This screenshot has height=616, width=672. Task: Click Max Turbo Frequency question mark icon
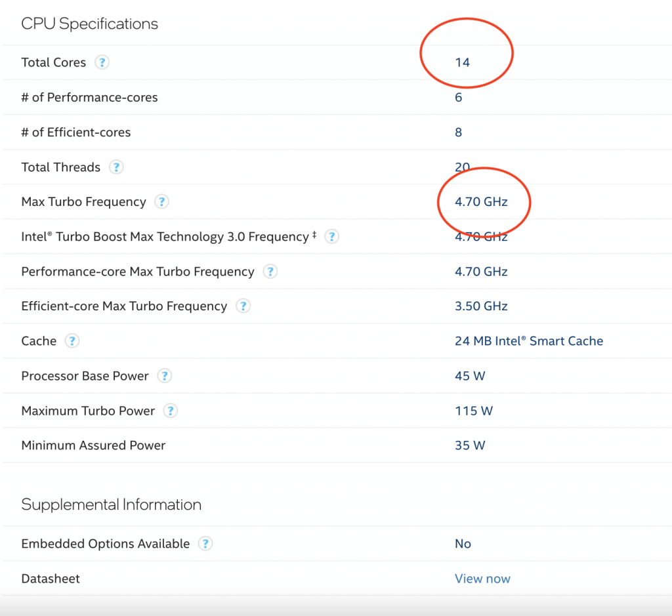tap(161, 201)
